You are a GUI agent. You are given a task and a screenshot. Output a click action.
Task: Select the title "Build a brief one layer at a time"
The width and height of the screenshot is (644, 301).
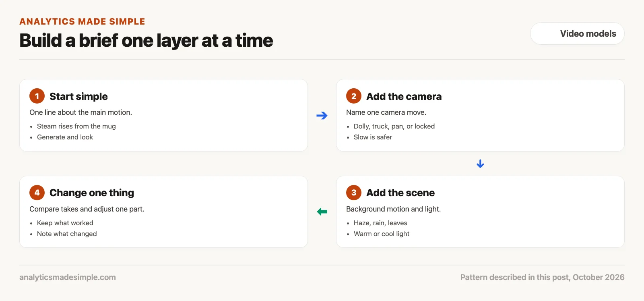pyautogui.click(x=146, y=40)
